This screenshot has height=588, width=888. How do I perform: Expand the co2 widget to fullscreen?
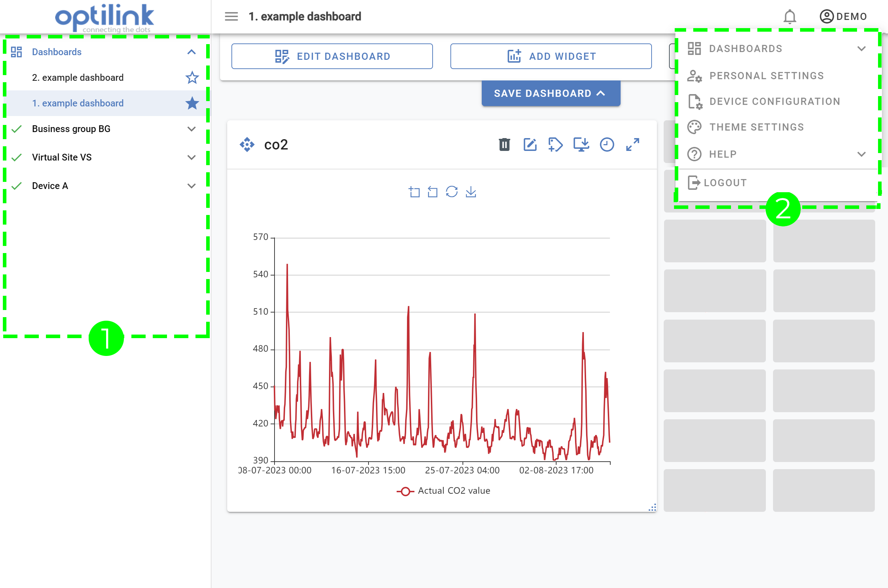click(632, 145)
